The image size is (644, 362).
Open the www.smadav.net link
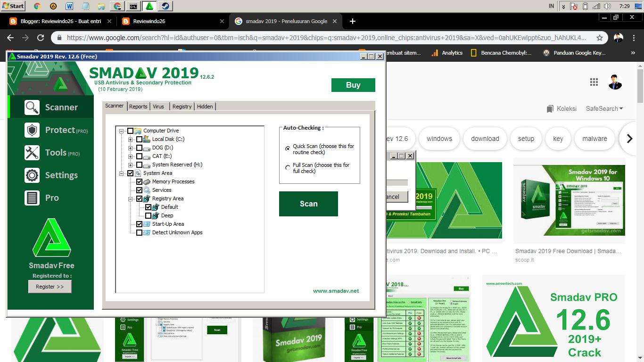point(336,291)
